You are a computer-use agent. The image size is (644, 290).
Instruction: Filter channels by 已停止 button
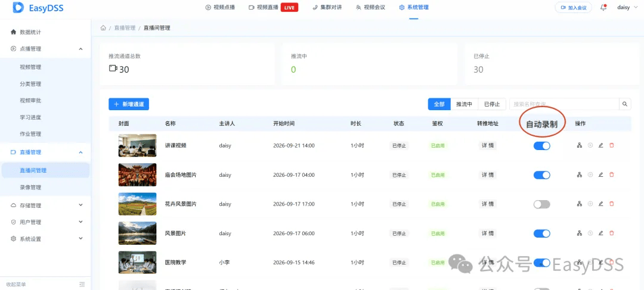(491, 104)
